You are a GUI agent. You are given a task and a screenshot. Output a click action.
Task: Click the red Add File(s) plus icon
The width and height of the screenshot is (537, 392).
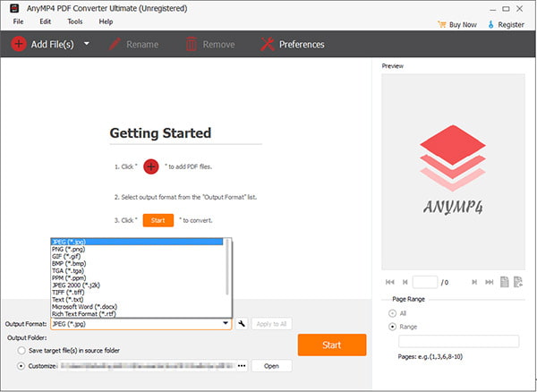pyautogui.click(x=19, y=44)
